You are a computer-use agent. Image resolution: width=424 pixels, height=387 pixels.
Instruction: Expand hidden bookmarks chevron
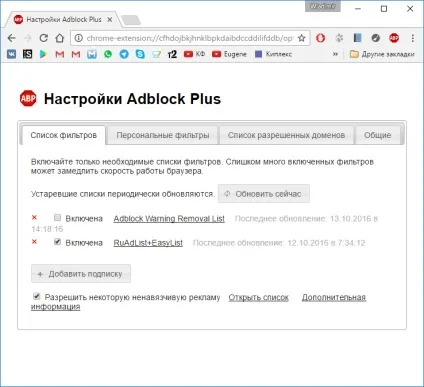pyautogui.click(x=335, y=54)
